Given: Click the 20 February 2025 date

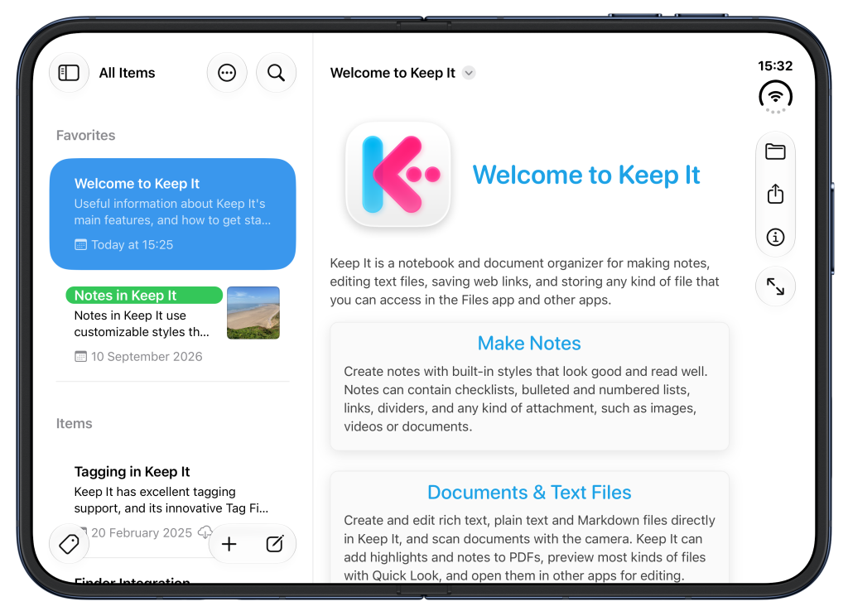Looking at the screenshot, I should pos(142,532).
